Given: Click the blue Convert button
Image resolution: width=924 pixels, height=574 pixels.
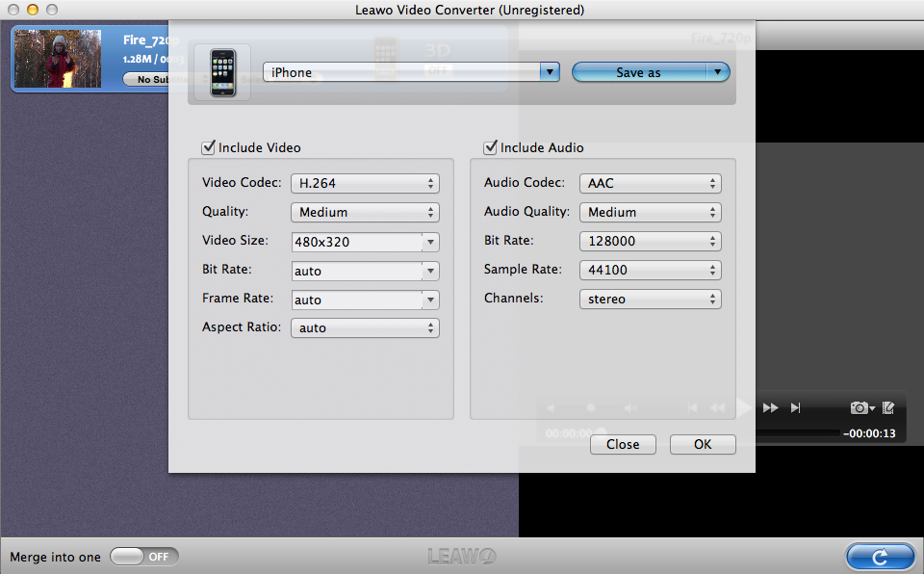Looking at the screenshot, I should tap(881, 557).
